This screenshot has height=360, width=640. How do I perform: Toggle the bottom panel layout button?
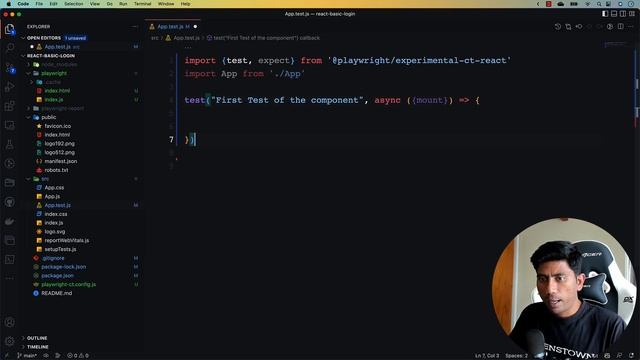(614, 14)
